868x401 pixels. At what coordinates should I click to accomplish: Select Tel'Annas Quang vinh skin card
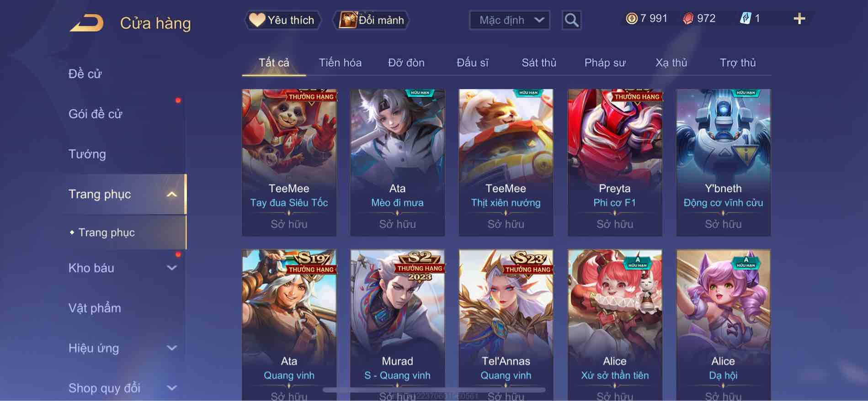click(506, 325)
